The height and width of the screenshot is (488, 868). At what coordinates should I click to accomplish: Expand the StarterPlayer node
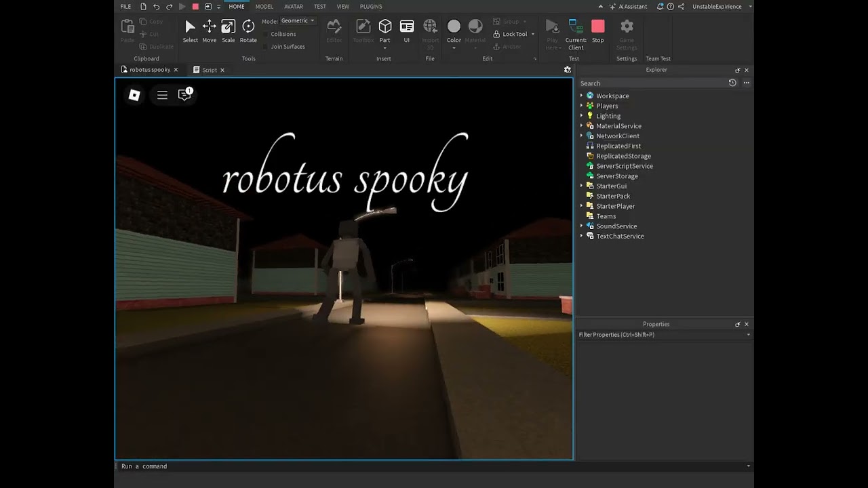click(x=581, y=206)
